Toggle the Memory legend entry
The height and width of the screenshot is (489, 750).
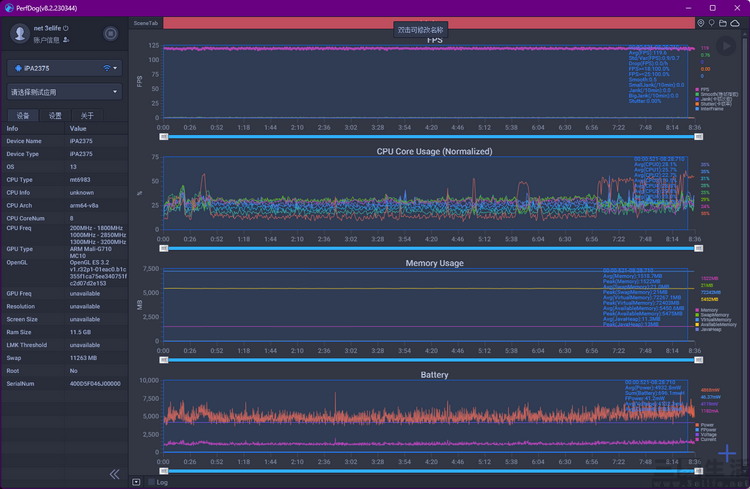pyautogui.click(x=706, y=310)
